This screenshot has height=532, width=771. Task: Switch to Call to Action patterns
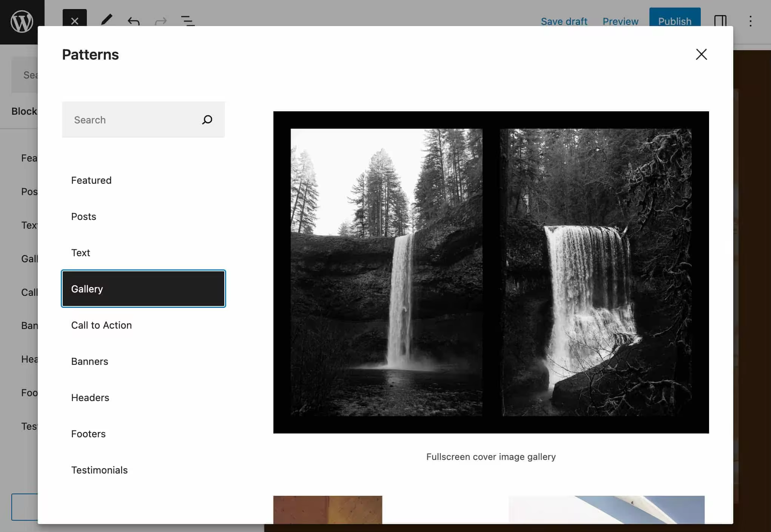pos(143,325)
